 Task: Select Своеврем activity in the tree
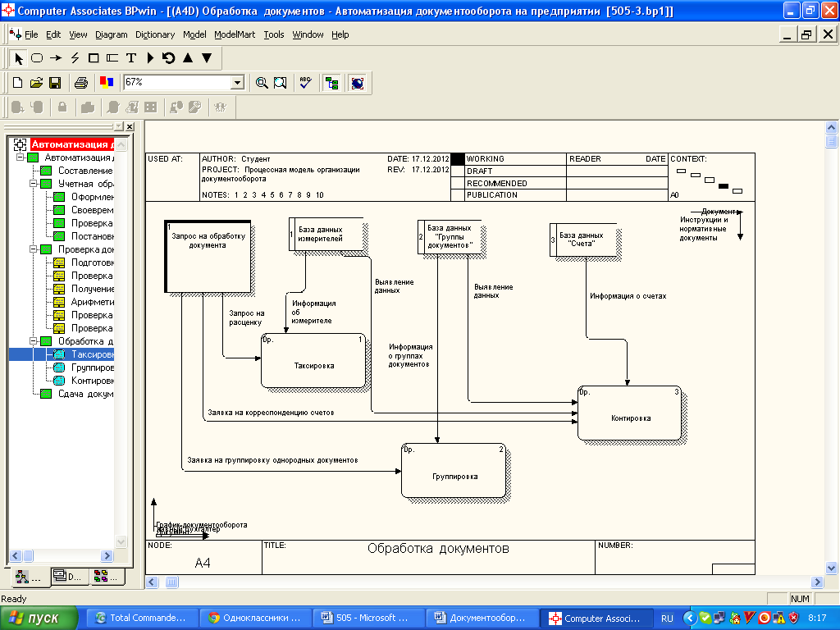coord(92,210)
